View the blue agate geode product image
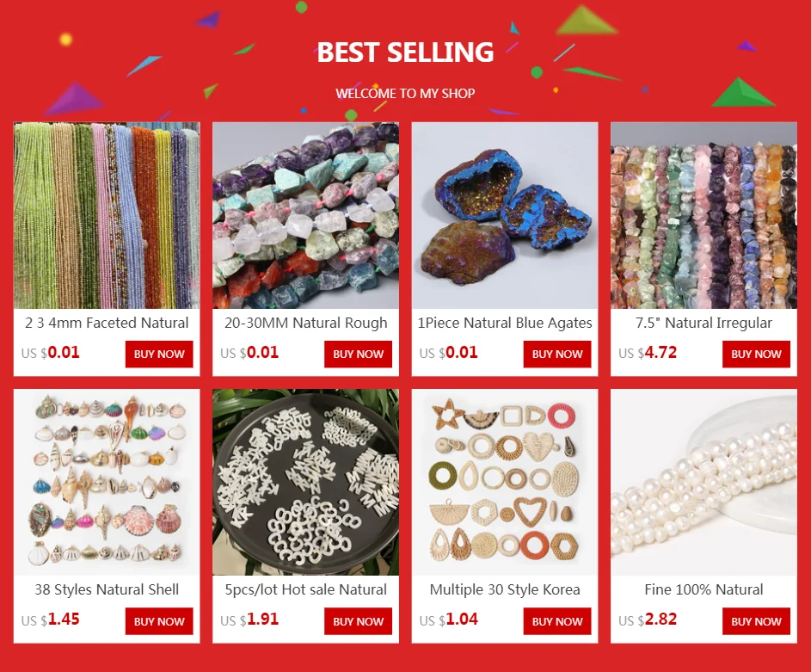Image resolution: width=811 pixels, height=672 pixels. (505, 215)
